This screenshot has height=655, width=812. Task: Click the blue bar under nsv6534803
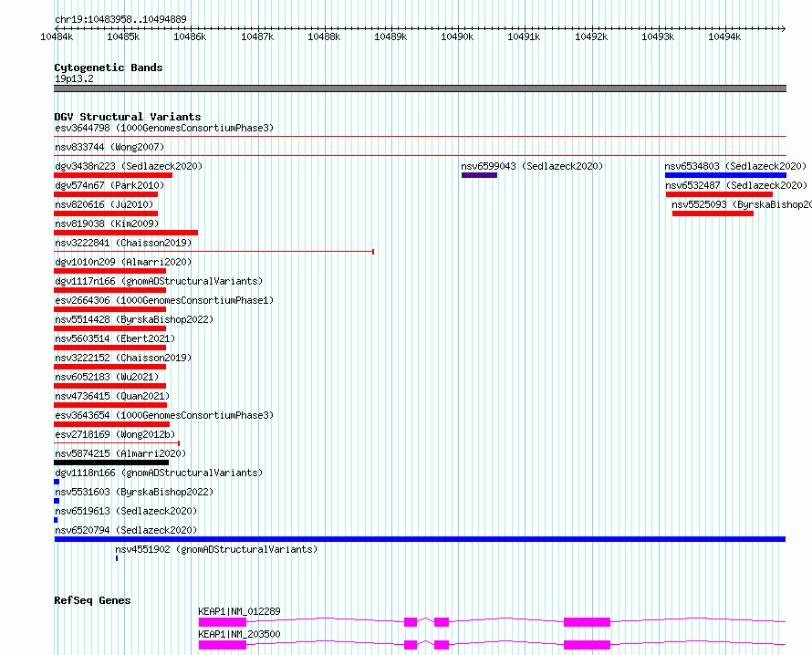pos(725,175)
